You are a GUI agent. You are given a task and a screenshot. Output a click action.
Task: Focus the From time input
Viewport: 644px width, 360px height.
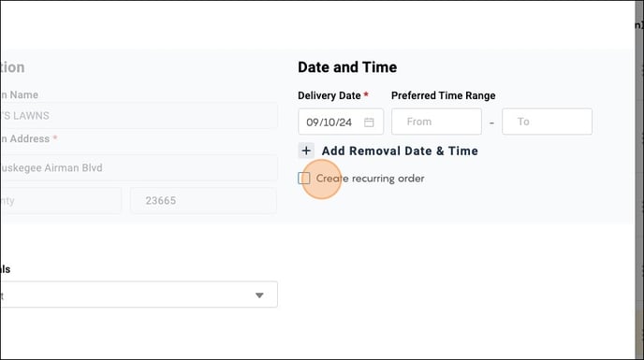click(x=436, y=122)
